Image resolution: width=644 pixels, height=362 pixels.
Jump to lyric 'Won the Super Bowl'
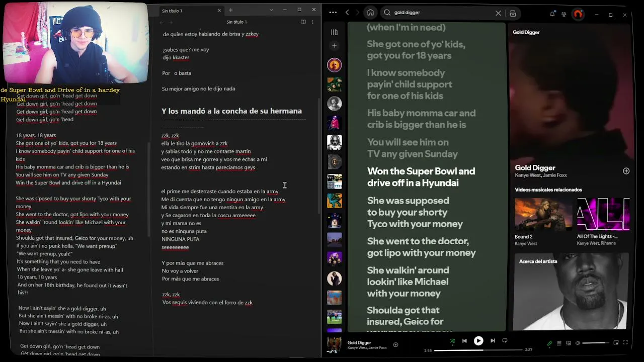(x=421, y=177)
